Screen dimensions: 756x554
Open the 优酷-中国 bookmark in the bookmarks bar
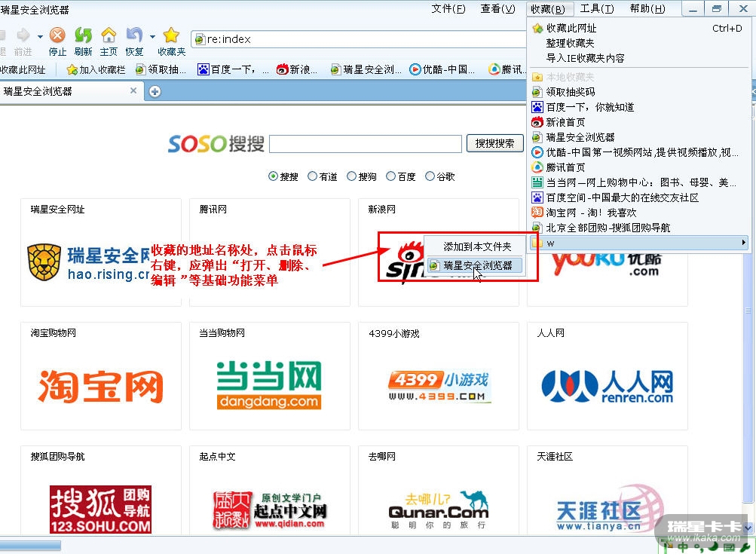pyautogui.click(x=442, y=70)
